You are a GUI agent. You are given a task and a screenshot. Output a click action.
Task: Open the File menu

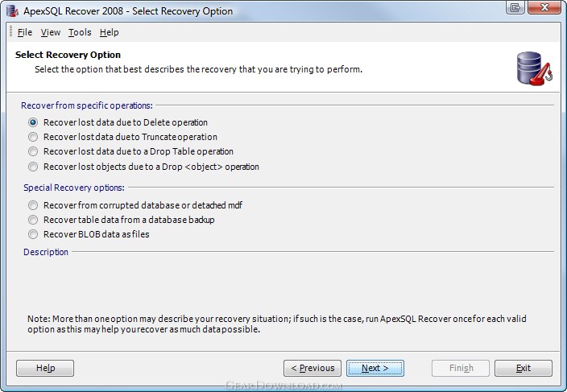coord(25,32)
